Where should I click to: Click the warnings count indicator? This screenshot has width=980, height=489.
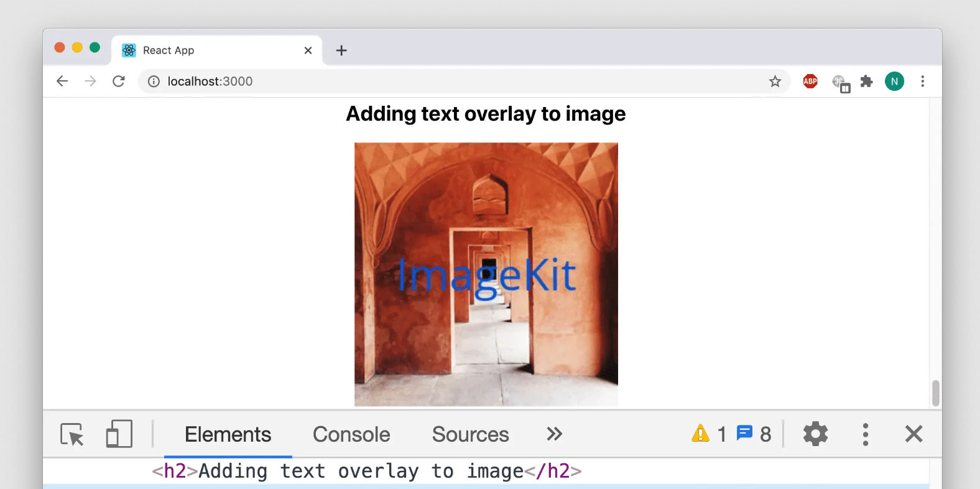[709, 434]
